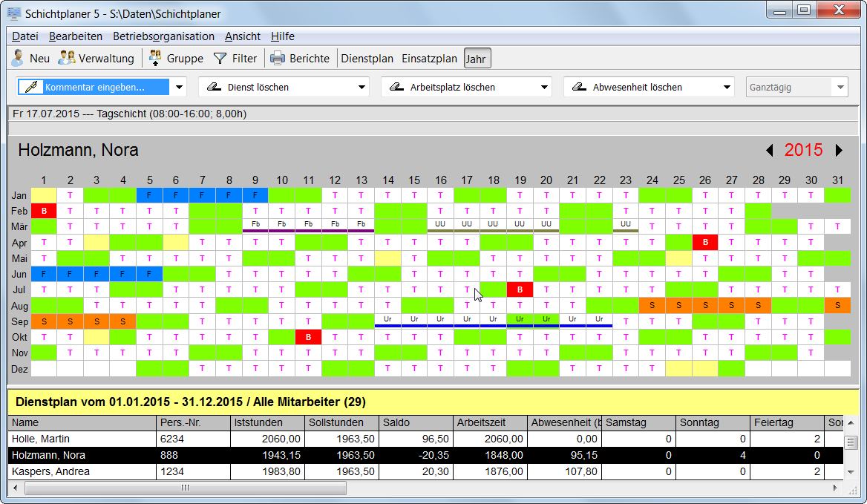
Task: Click the red year 2015 label
Action: tap(803, 151)
